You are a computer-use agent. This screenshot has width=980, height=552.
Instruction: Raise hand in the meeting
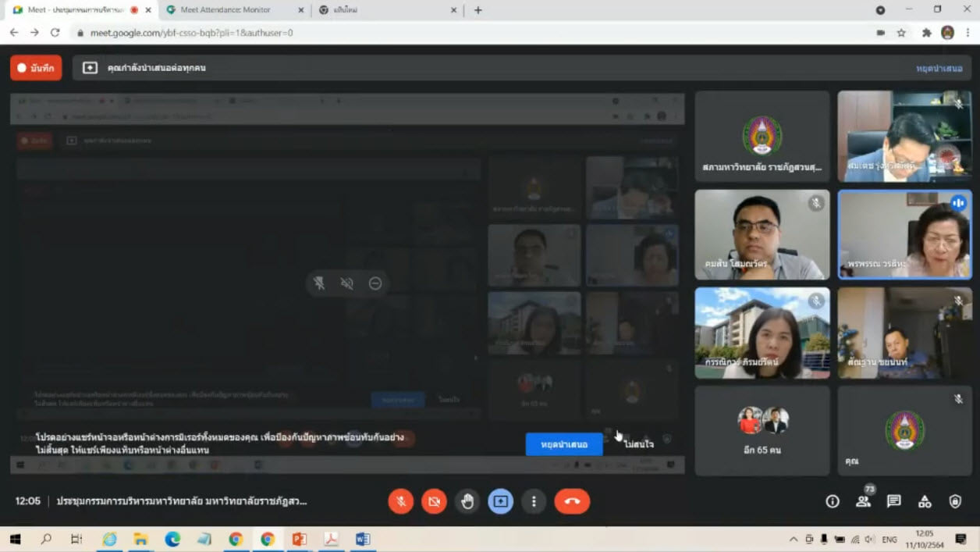coord(467,501)
